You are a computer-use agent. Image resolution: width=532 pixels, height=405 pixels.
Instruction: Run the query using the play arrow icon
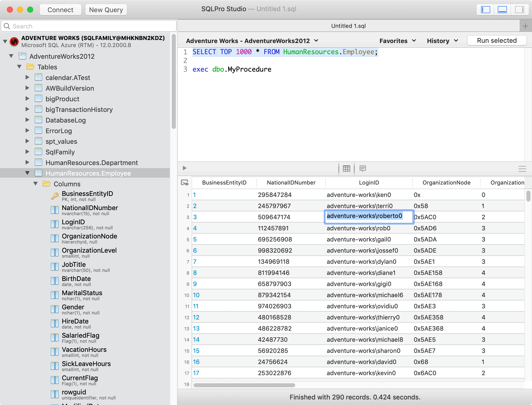coord(184,168)
